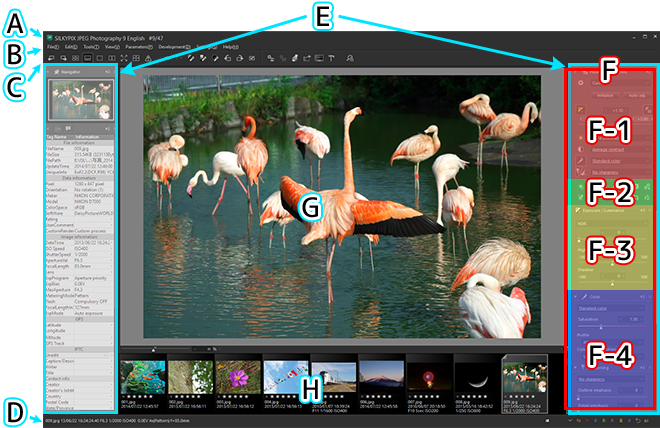Select the combination display mode icon
Viewport: 660px width, 428px height.
click(x=88, y=58)
